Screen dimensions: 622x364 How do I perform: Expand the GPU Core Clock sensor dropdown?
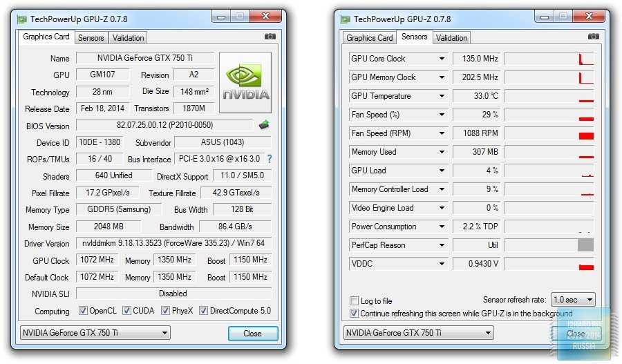click(442, 59)
